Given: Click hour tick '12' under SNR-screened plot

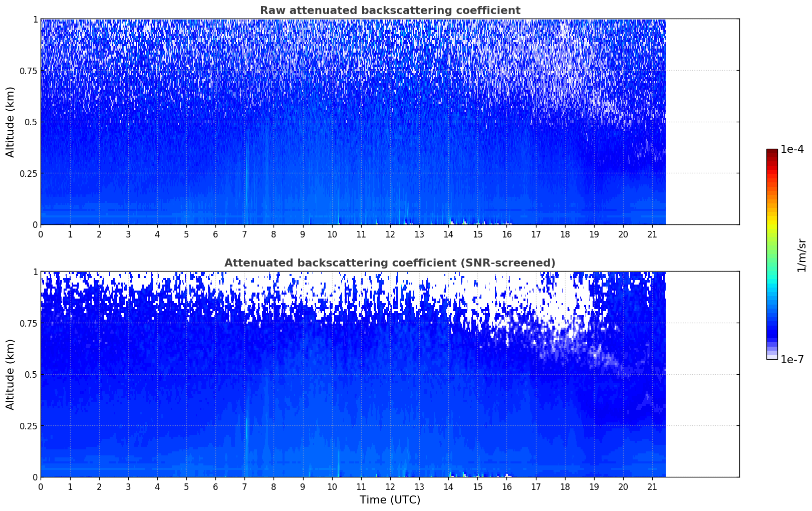Looking at the screenshot, I should (x=390, y=486).
